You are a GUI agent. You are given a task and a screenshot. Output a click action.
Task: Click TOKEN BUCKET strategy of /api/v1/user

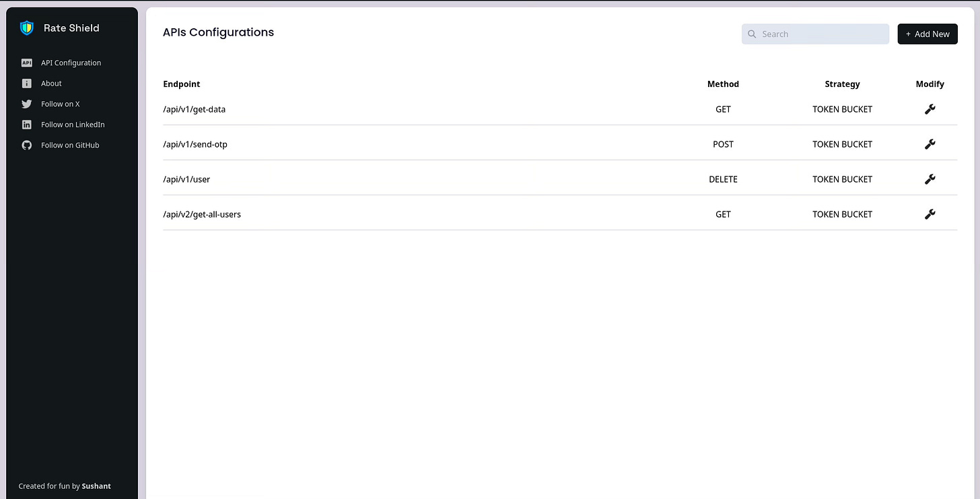point(842,179)
